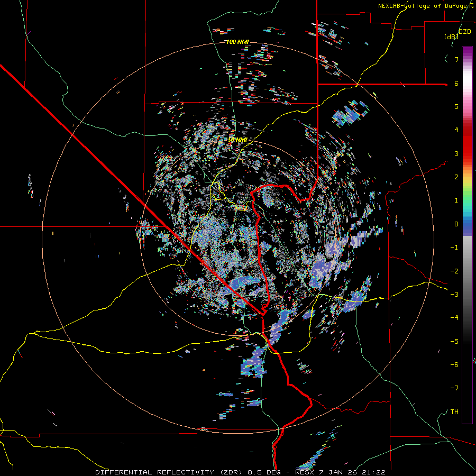This screenshot has height=476, width=476.
Task: Click the positive 7 scale label
Action: coord(456,59)
